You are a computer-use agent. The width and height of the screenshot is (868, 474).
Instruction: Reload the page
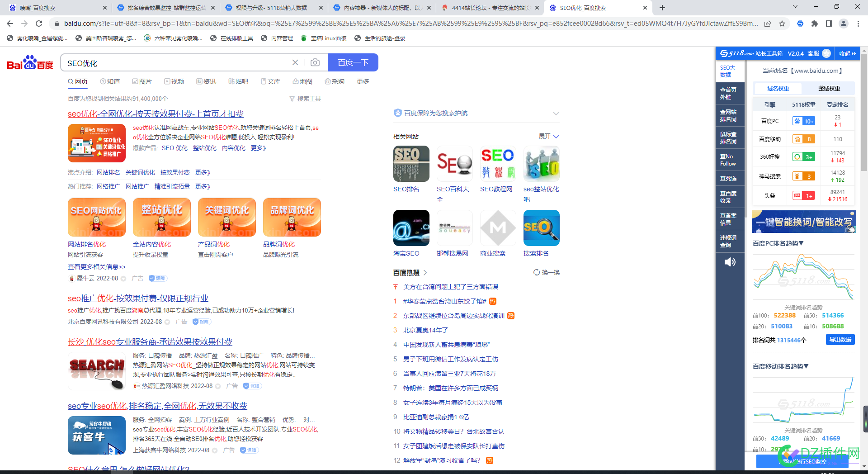click(39, 24)
